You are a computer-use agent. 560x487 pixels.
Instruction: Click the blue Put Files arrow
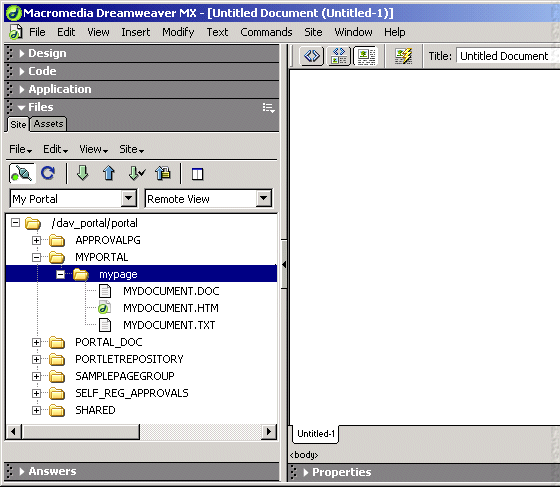[x=109, y=173]
